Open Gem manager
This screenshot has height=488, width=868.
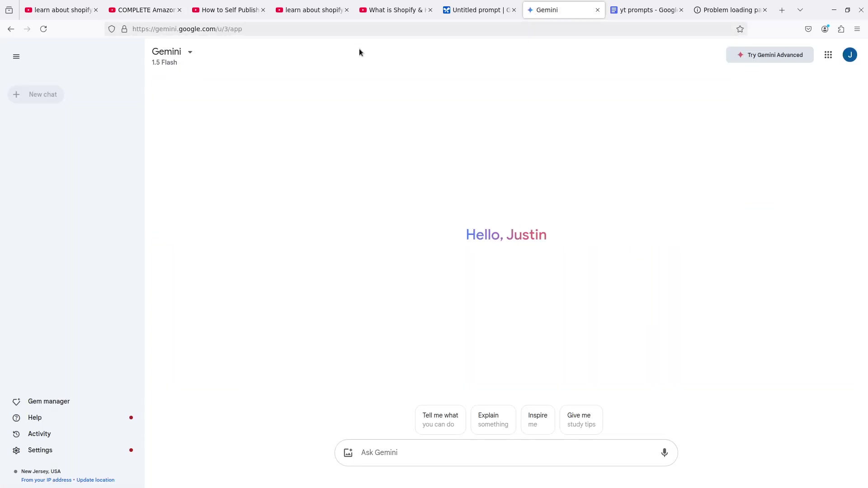coord(49,401)
